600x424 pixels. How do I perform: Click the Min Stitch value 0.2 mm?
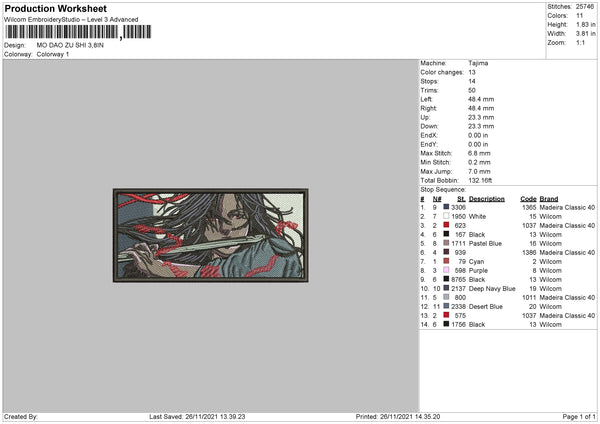479,162
